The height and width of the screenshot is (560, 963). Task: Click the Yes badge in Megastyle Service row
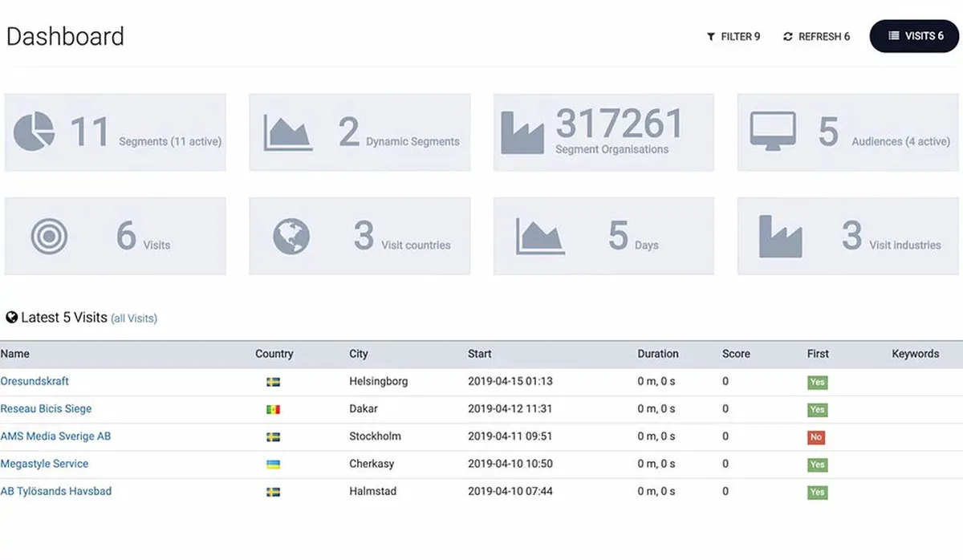click(817, 465)
